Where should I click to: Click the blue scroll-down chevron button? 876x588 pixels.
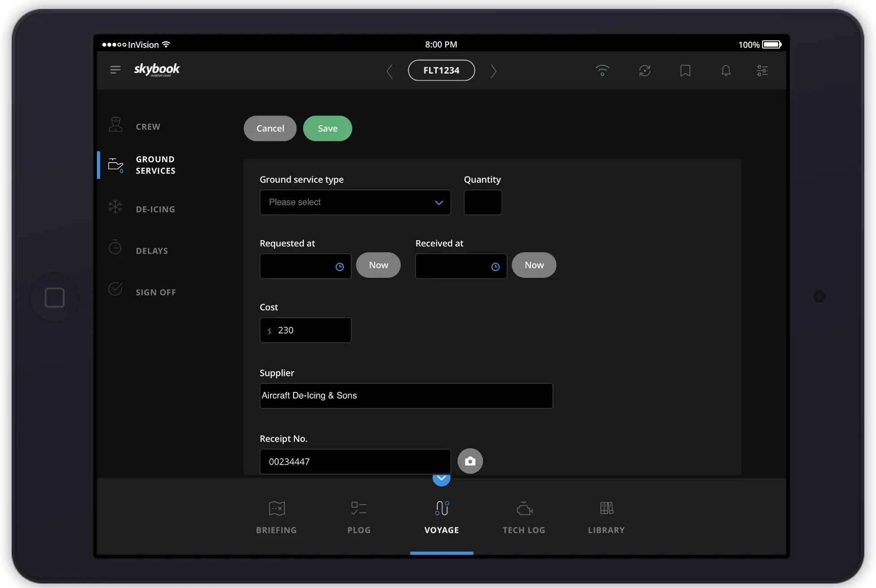(441, 479)
